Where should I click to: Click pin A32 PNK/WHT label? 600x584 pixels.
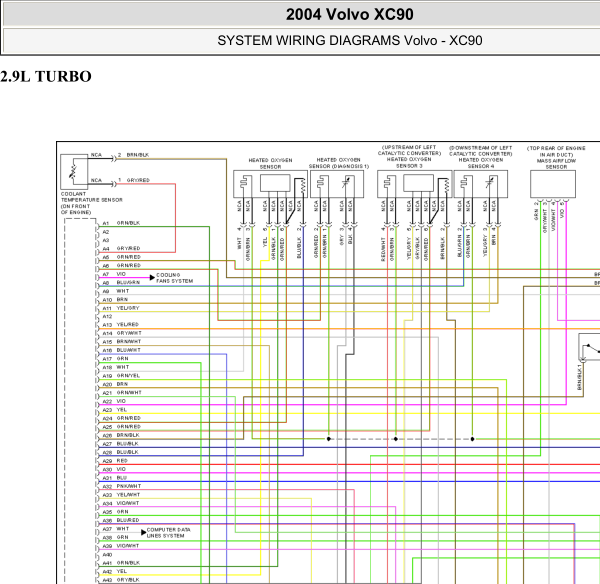point(122,486)
